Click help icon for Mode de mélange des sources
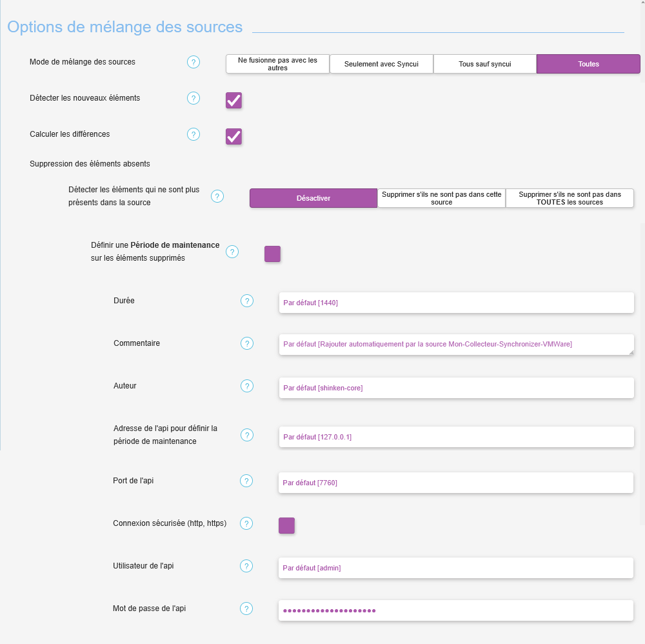Image resolution: width=645 pixels, height=644 pixels. tap(193, 63)
